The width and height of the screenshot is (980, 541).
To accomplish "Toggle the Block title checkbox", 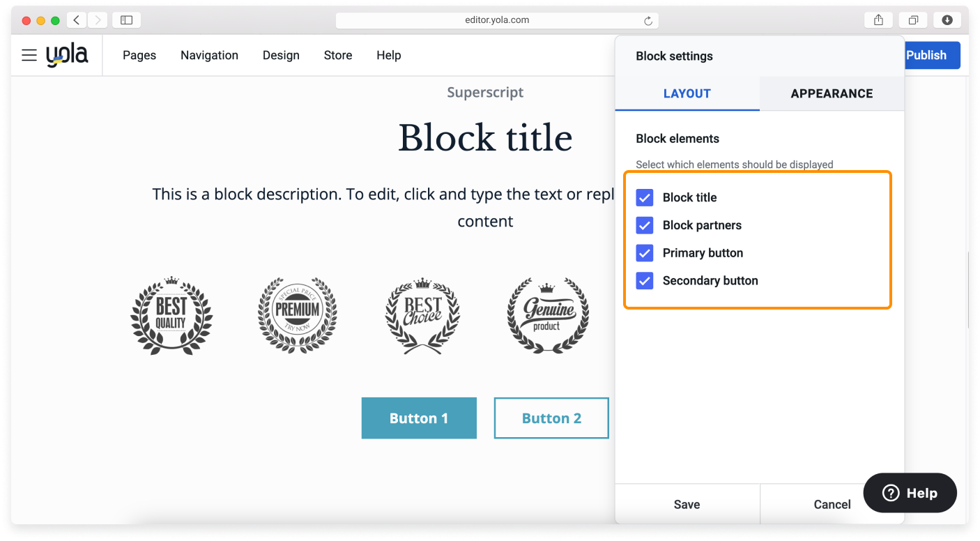I will point(644,197).
